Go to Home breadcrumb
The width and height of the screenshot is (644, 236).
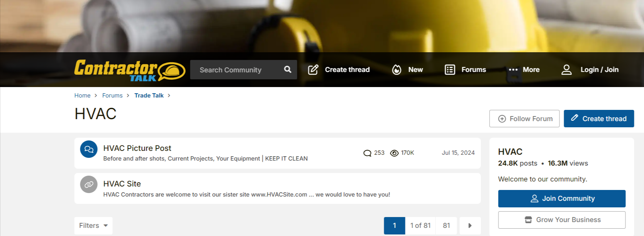(x=82, y=96)
